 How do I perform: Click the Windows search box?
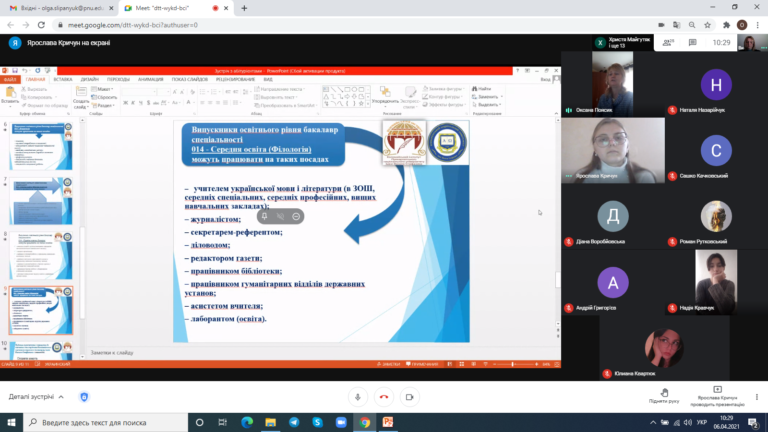(x=106, y=422)
